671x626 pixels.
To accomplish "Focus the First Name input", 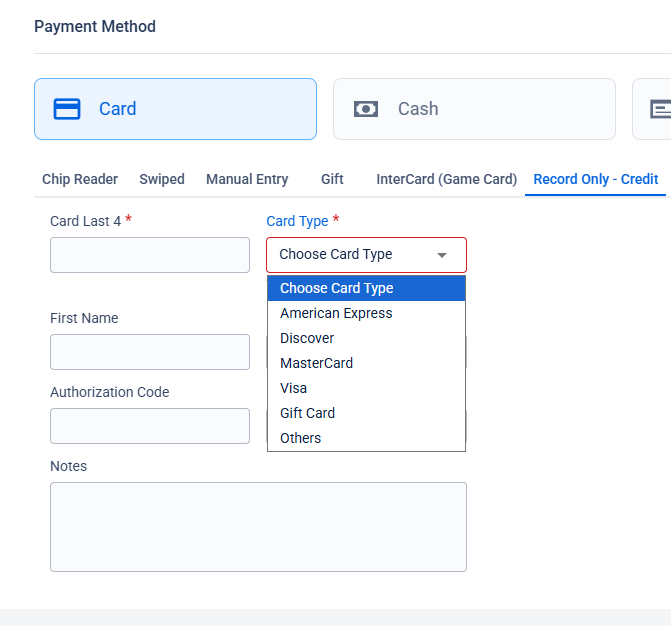I will click(x=150, y=352).
